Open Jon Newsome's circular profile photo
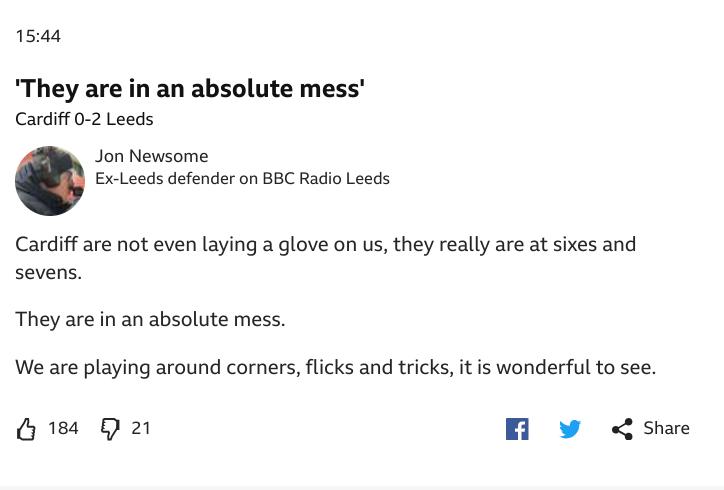This screenshot has height=490, width=724. [x=50, y=181]
